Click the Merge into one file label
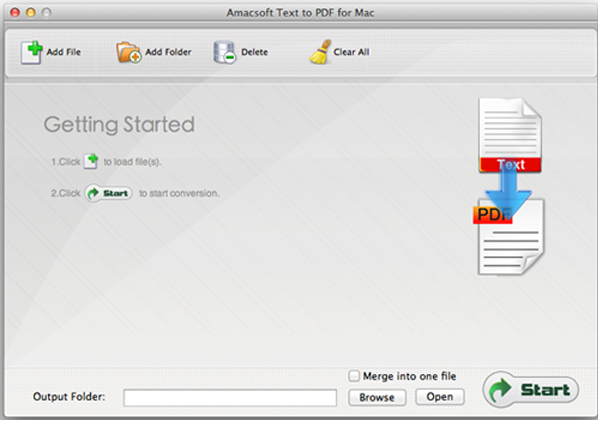 [409, 376]
